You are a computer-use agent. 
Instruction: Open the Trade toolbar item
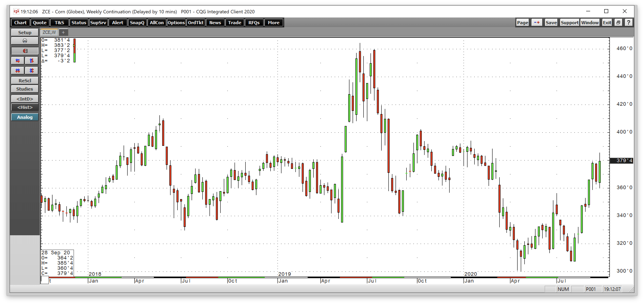(x=235, y=22)
